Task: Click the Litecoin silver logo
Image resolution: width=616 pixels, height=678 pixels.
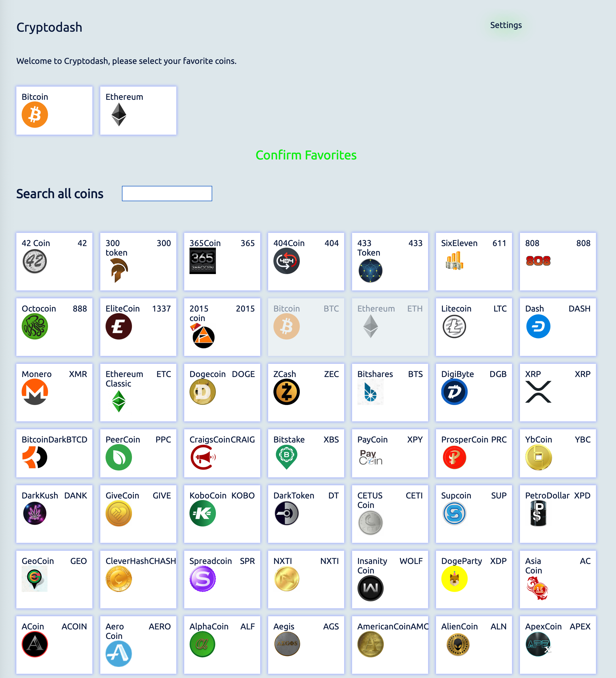Action: tap(454, 326)
